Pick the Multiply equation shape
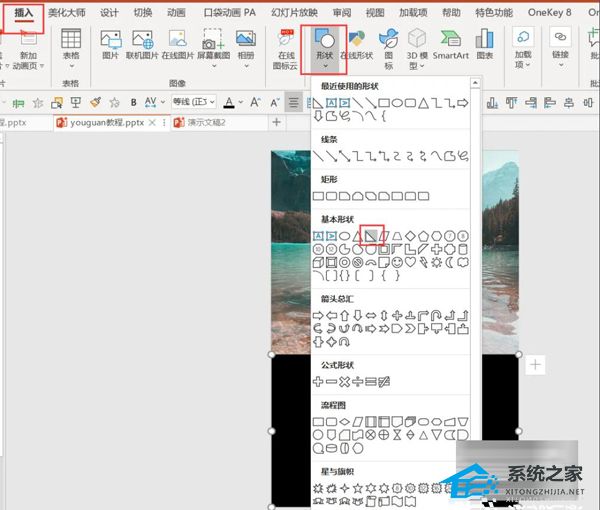600x510 pixels. tap(344, 381)
